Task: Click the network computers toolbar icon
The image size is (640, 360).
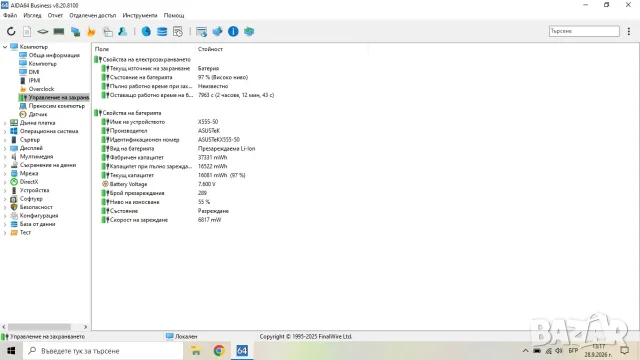Action: [75, 31]
